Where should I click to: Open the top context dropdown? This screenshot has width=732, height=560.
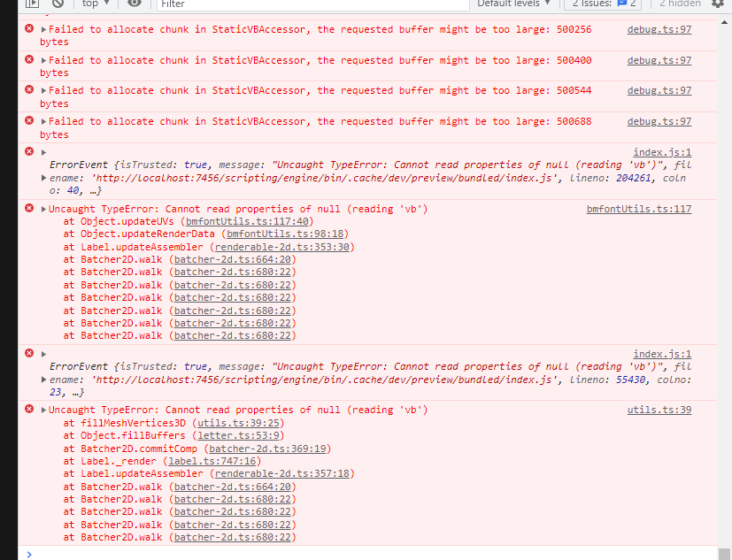click(x=96, y=4)
